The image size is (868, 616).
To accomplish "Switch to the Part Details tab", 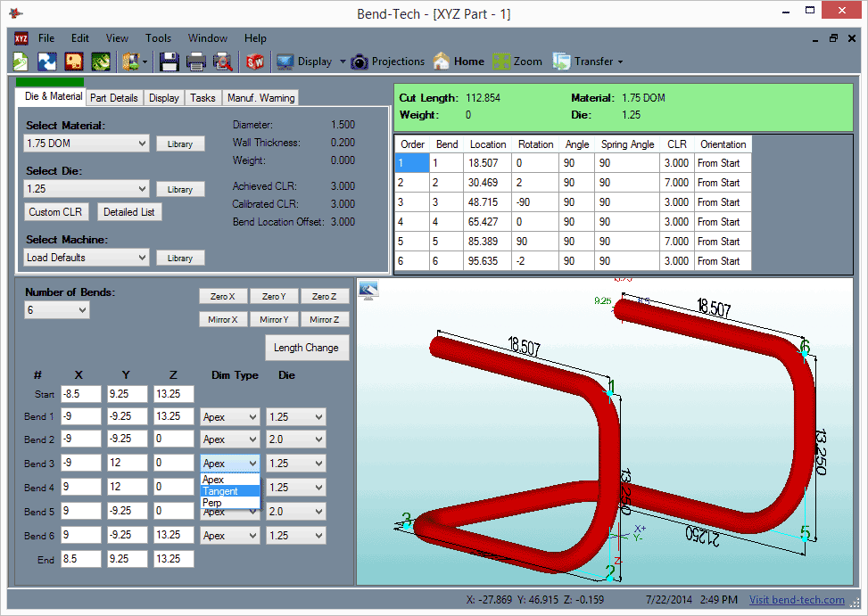I will (113, 97).
